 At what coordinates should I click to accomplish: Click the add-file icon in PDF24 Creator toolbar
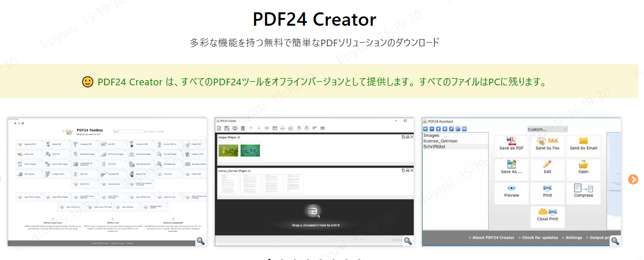pos(219,128)
